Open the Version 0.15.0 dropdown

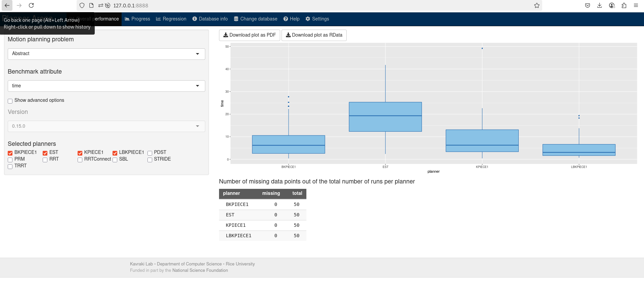(x=106, y=126)
